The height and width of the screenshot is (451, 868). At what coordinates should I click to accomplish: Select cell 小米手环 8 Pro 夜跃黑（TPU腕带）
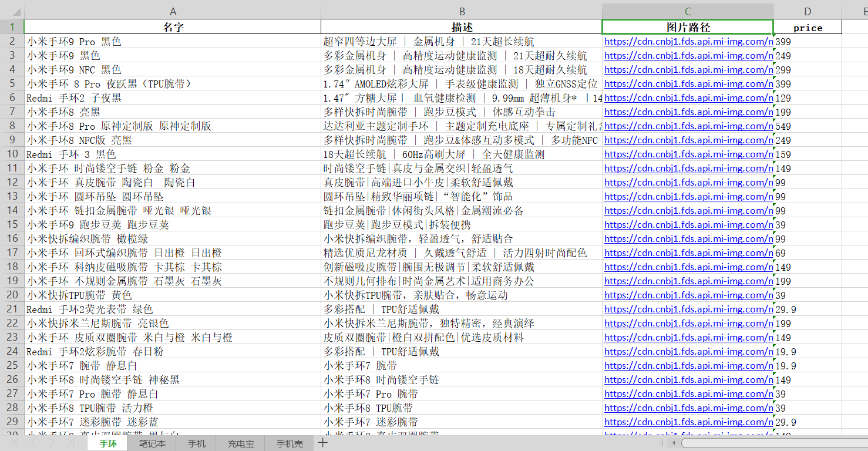[x=173, y=83]
